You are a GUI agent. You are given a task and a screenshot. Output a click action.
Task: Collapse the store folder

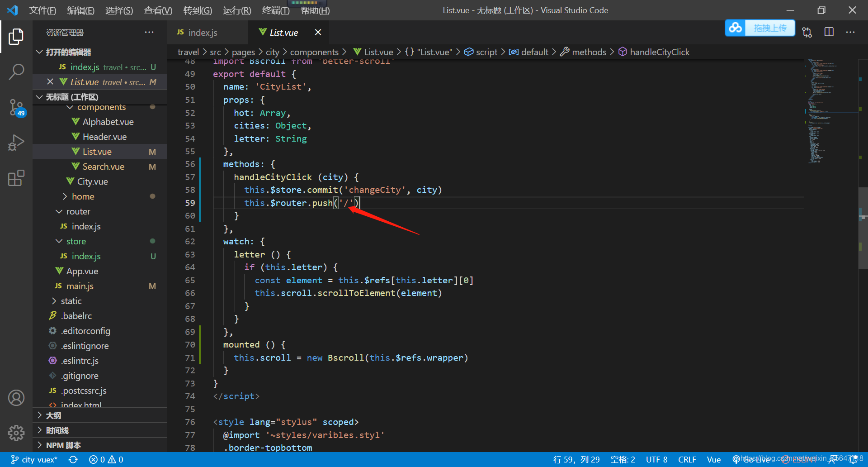tap(99, 241)
